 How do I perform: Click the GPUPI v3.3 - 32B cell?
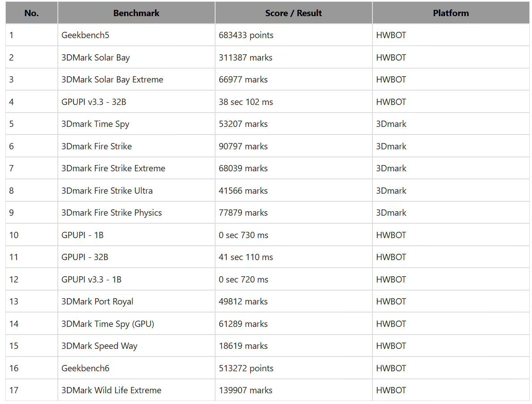(x=94, y=102)
